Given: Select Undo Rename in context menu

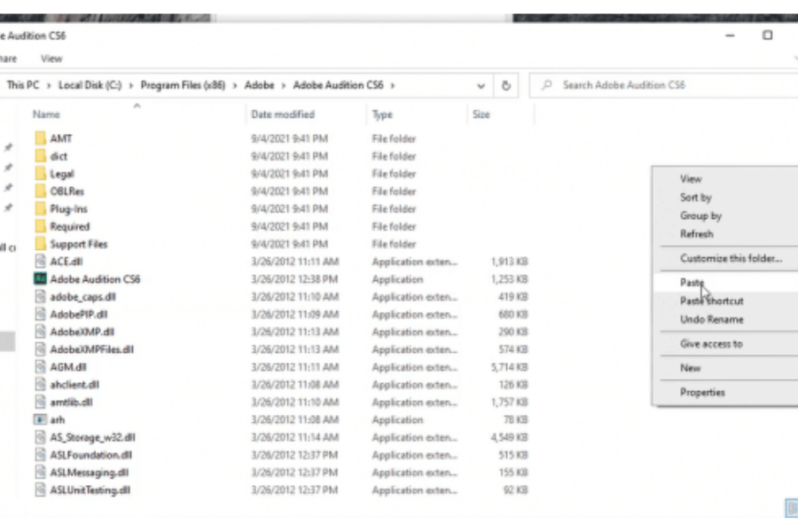Looking at the screenshot, I should tap(711, 319).
